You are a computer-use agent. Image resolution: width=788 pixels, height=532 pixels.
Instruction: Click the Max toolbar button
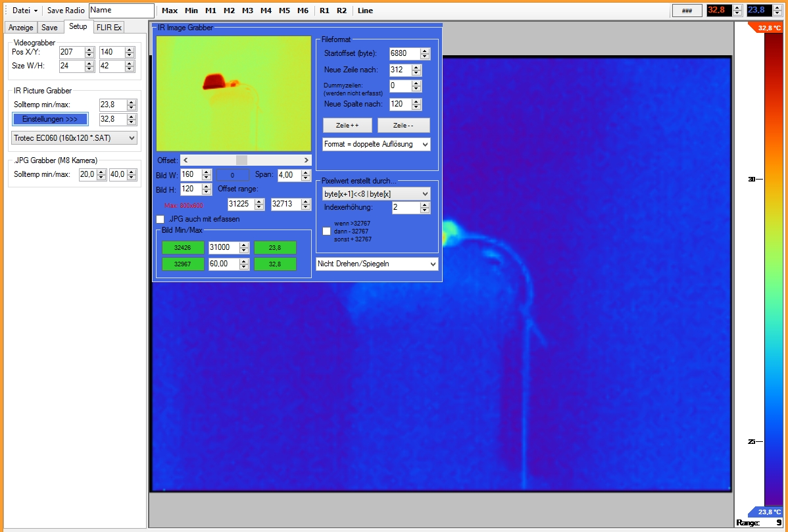(x=170, y=11)
